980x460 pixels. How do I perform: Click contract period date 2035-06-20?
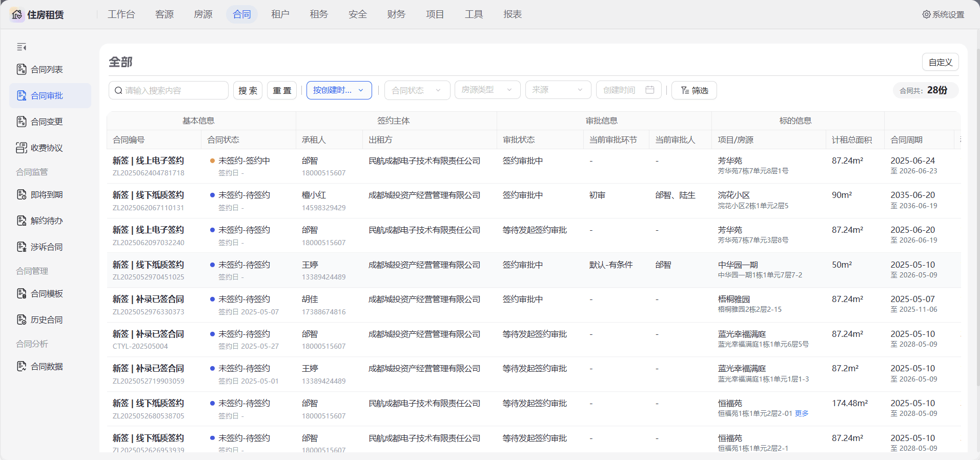[x=912, y=195]
